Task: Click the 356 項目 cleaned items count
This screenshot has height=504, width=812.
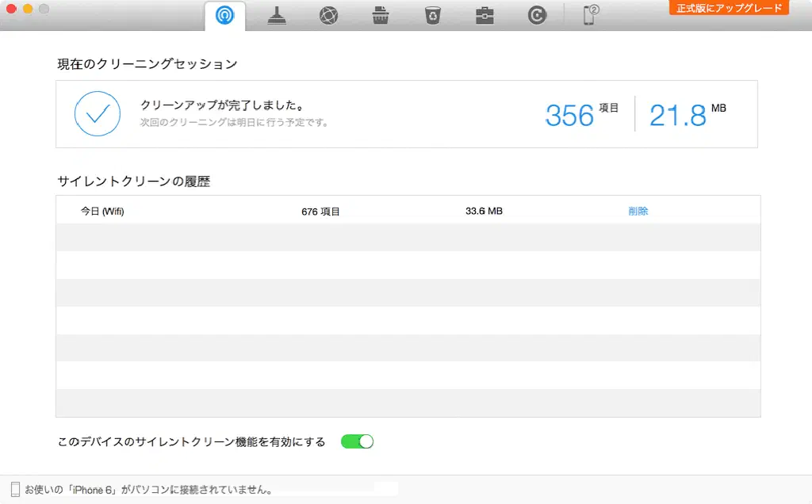Action: tap(580, 115)
